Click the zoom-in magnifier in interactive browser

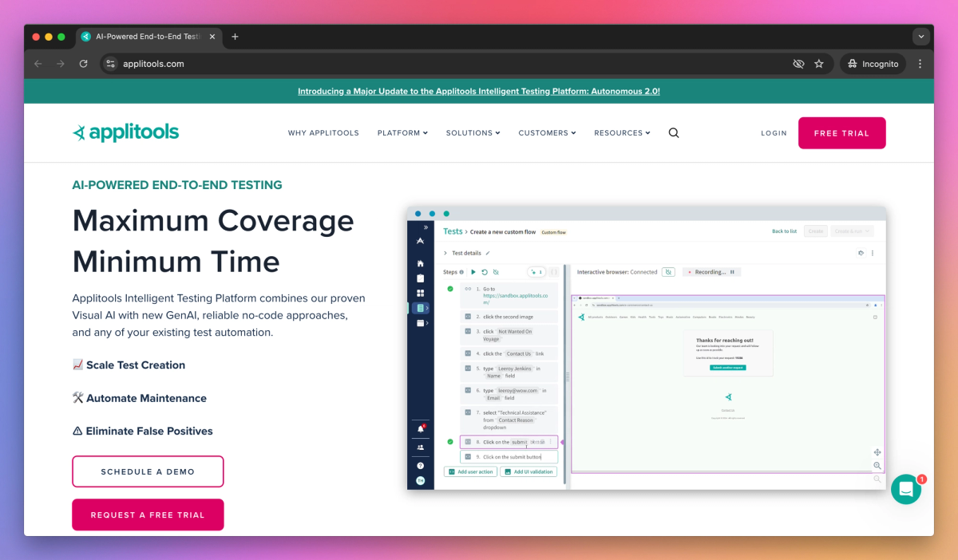coord(877,466)
